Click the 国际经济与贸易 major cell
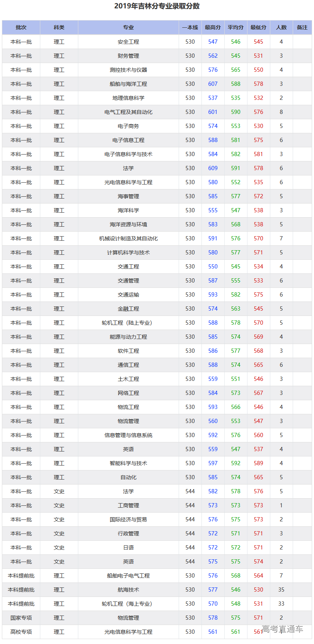 (x=128, y=519)
